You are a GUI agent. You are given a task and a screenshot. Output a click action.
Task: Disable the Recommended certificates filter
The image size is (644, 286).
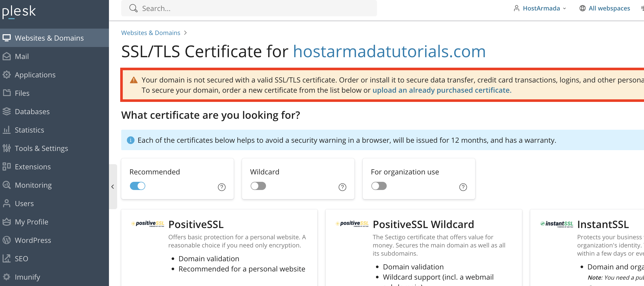pos(137,186)
